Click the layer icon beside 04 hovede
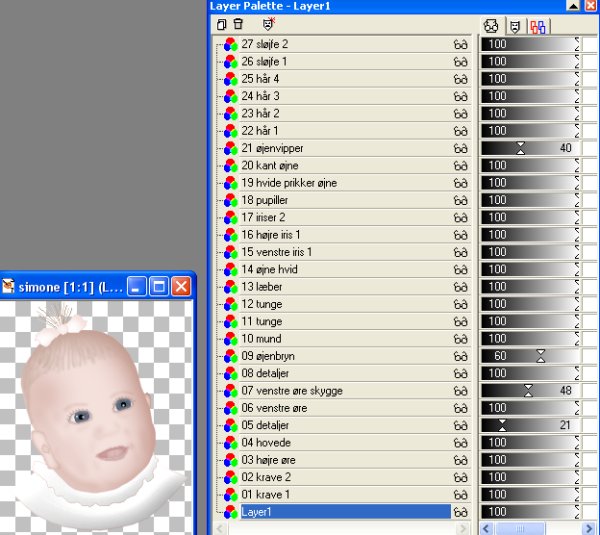 tap(230, 443)
